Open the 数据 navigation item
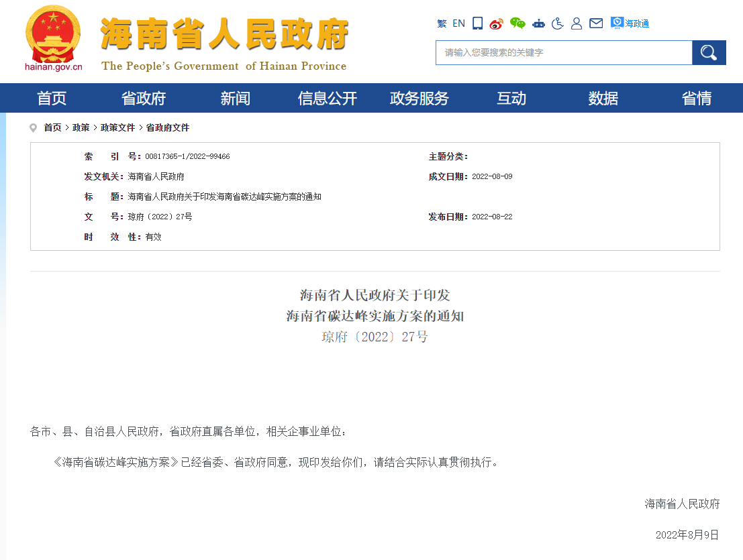Viewport: 743px width, 560px height. 603,99
